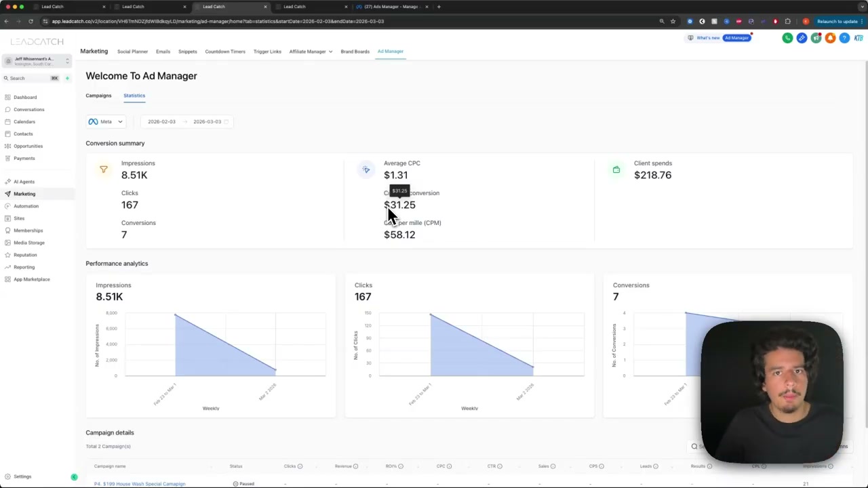Screen dimensions: 868x488
Task: Reload the page with the browser button
Action: point(31,21)
